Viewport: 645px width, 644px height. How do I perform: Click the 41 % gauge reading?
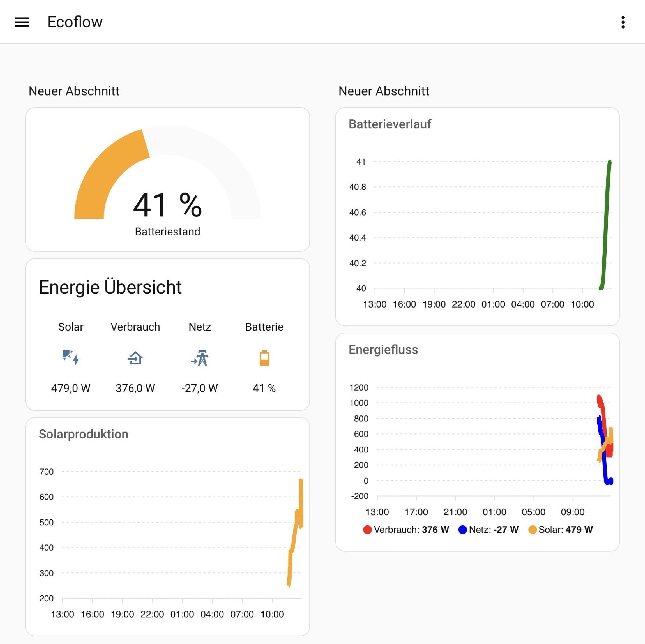(x=167, y=205)
